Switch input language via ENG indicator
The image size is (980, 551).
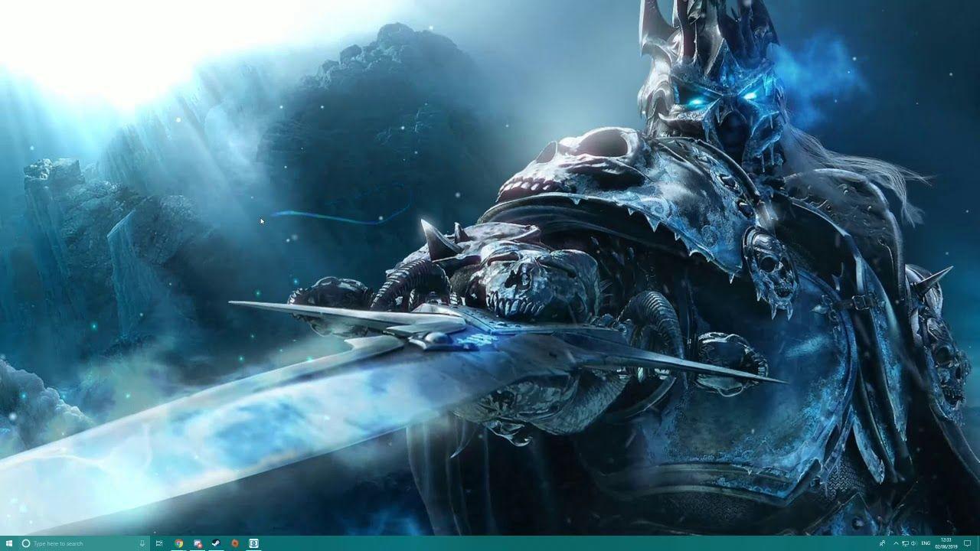click(926, 543)
